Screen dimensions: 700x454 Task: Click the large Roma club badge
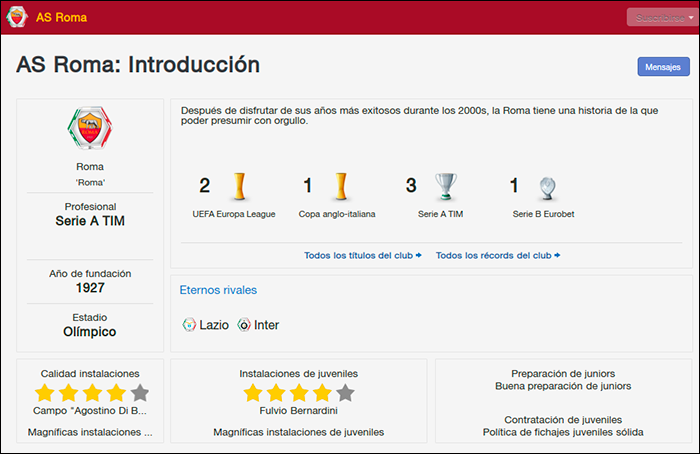click(90, 128)
